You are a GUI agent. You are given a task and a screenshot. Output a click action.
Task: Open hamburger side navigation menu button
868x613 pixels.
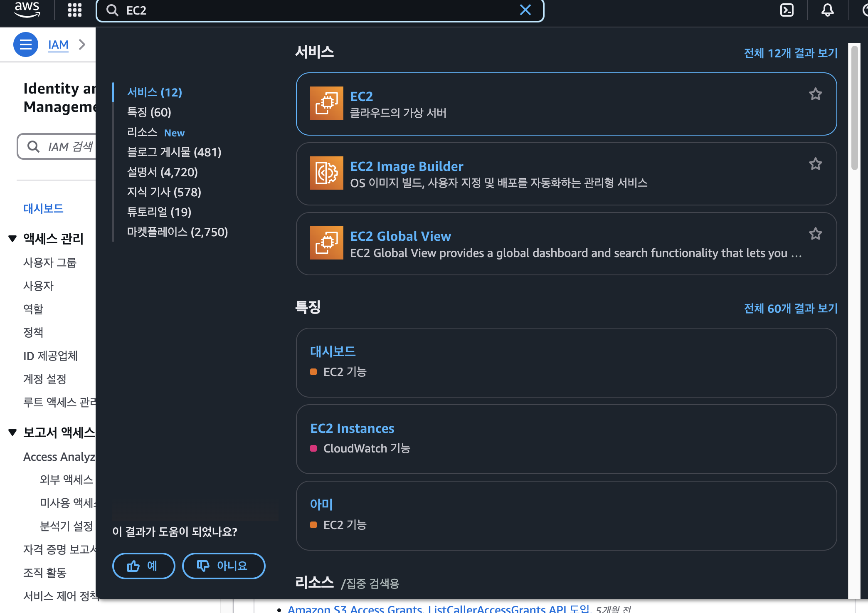(26, 44)
